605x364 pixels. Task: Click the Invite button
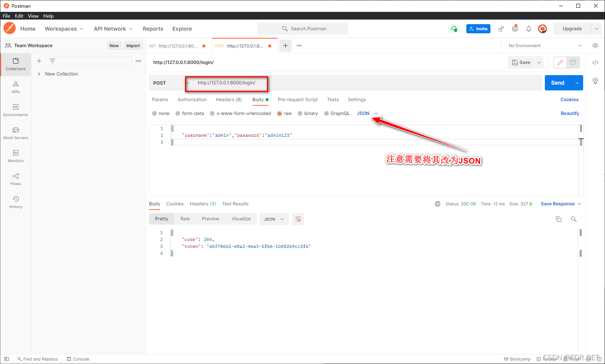478,29
